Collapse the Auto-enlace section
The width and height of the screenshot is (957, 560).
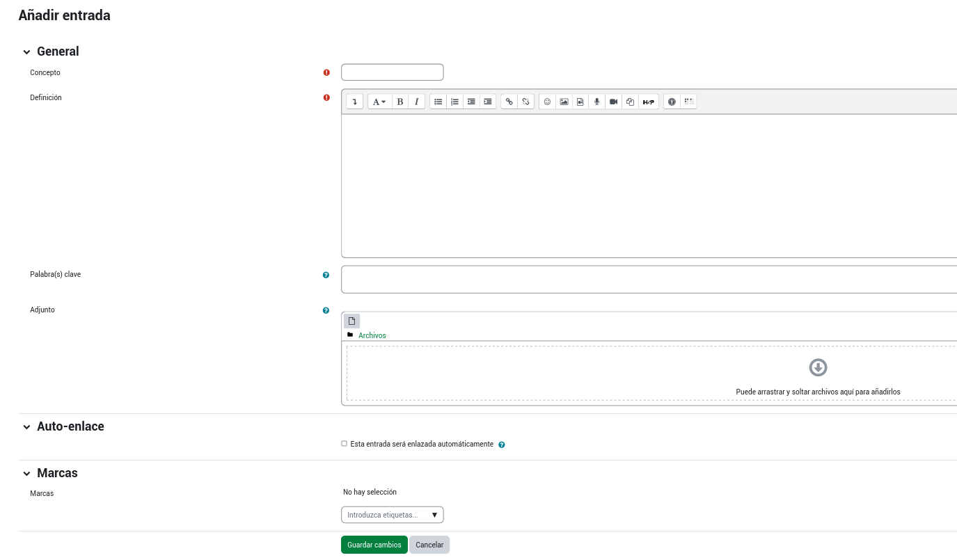click(x=26, y=427)
